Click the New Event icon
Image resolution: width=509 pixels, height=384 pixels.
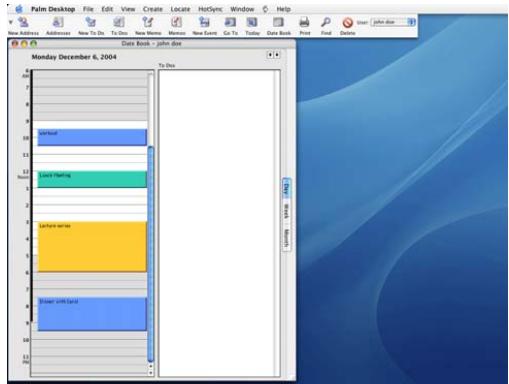204,23
